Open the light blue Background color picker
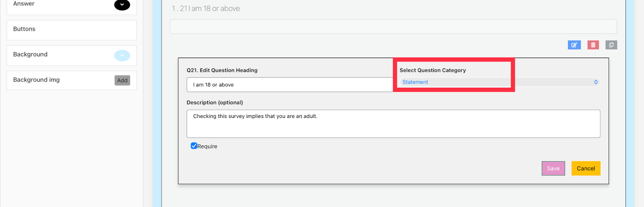 point(122,56)
